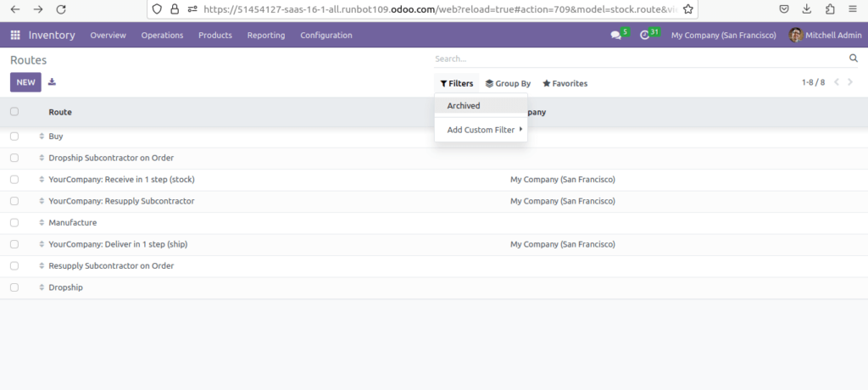Collapse the Filters dropdown

click(457, 83)
